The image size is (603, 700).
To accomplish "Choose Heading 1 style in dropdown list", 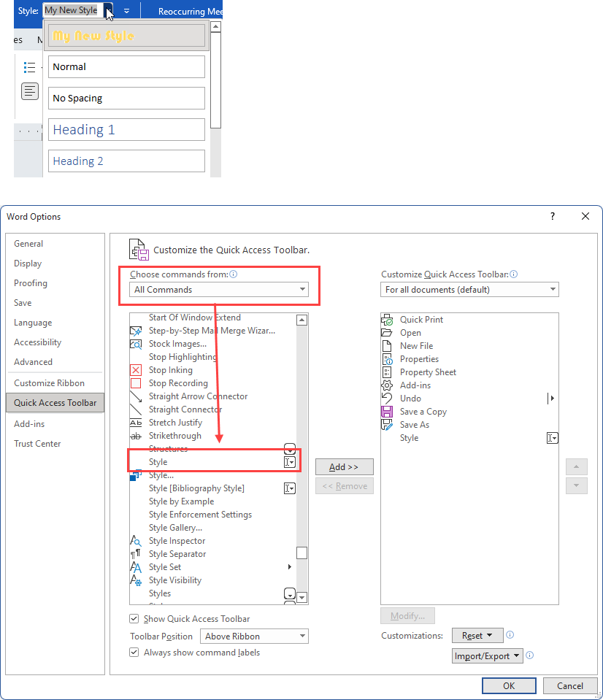I will tap(126, 129).
